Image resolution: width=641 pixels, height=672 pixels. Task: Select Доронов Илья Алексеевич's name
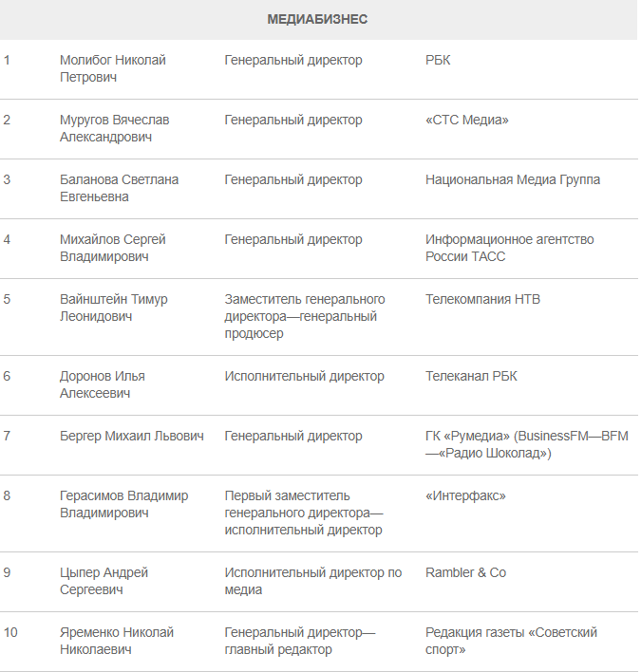point(102,384)
